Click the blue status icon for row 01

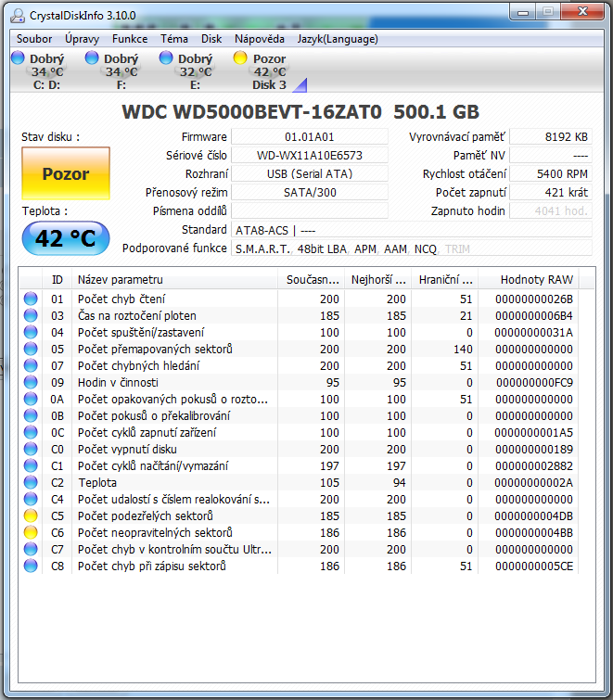point(31,299)
